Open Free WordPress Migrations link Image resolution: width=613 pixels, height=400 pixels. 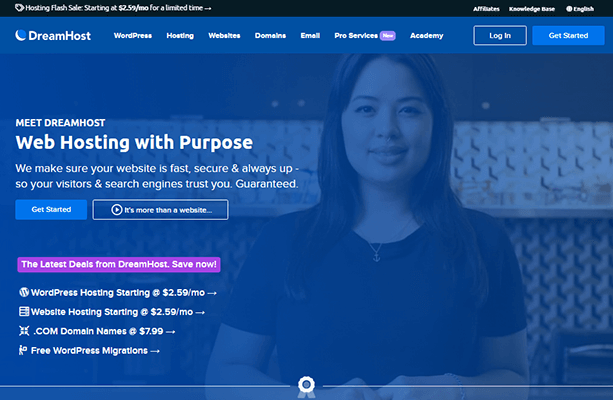[89, 350]
